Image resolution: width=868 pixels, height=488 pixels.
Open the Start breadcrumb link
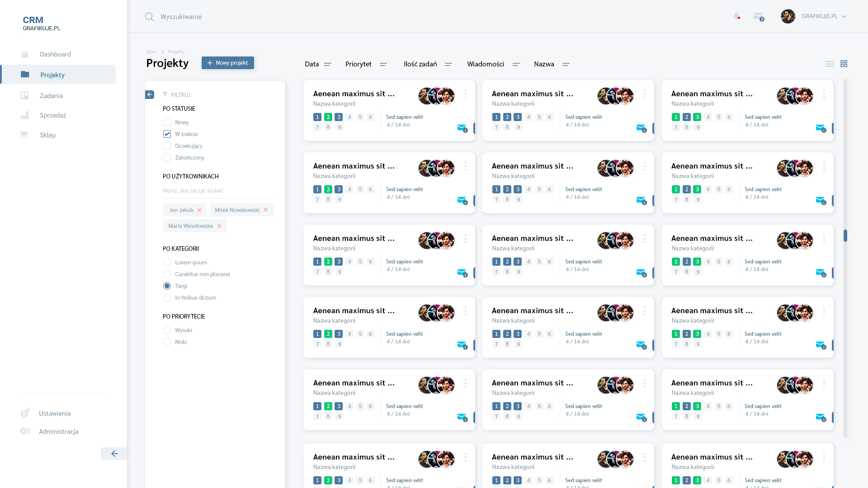coord(151,52)
